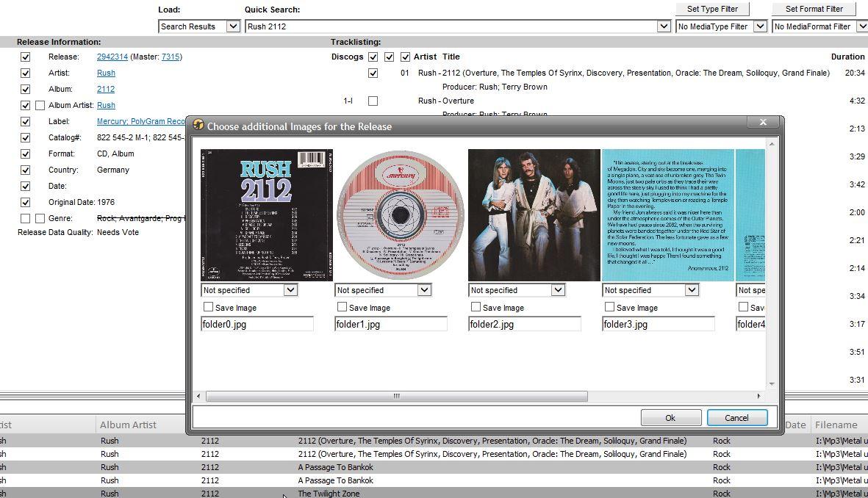Toggle the Label checkbox

(x=26, y=121)
